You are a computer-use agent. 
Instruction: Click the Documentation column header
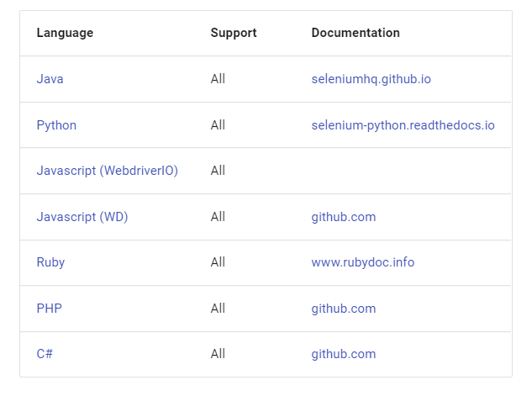(356, 33)
